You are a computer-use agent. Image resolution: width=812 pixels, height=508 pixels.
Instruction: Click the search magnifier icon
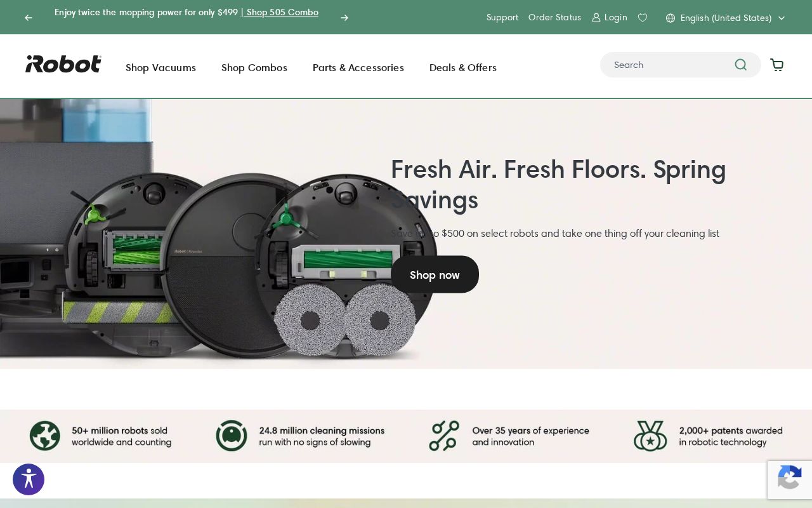[x=740, y=65]
